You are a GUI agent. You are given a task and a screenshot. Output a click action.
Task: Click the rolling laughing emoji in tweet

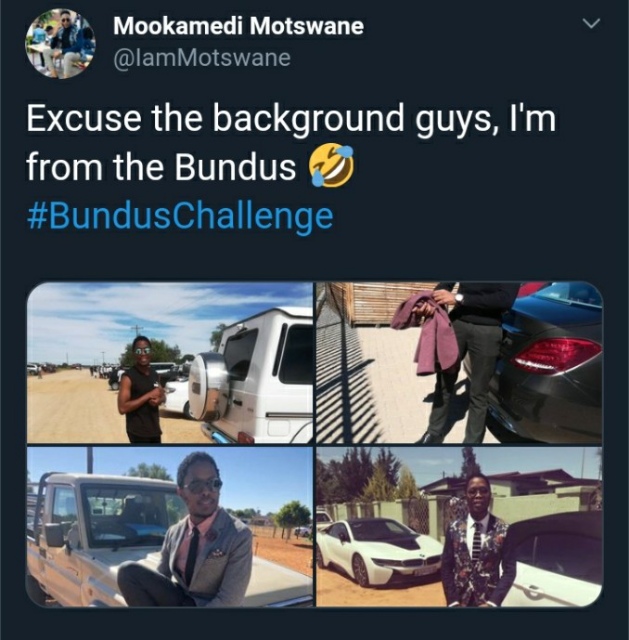(330, 165)
